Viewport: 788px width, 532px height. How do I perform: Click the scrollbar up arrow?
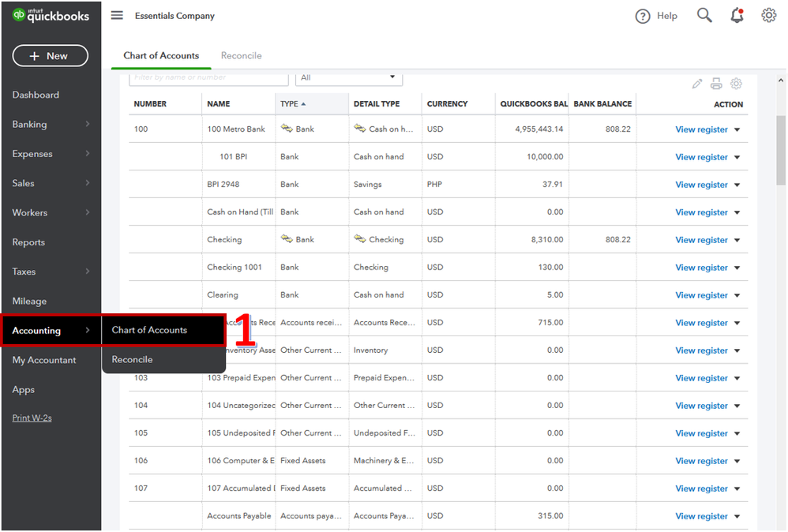tap(780, 81)
